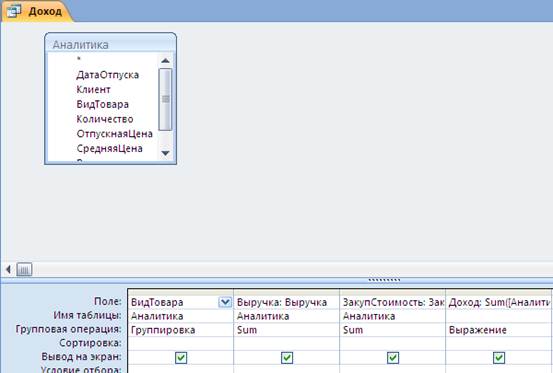553x373 pixels.
Task: Click the Сортировка cell under ЗакупСтоимость
Action: pyautogui.click(x=393, y=343)
